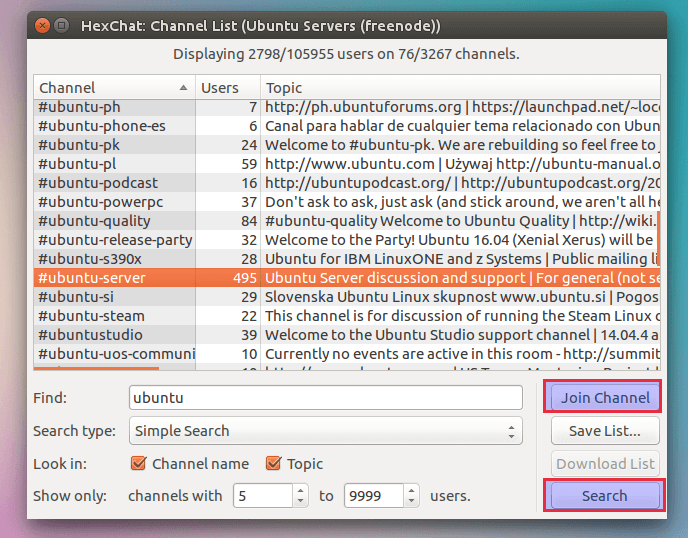
Task: Select the #ubuntu-server channel row
Action: coord(115,278)
